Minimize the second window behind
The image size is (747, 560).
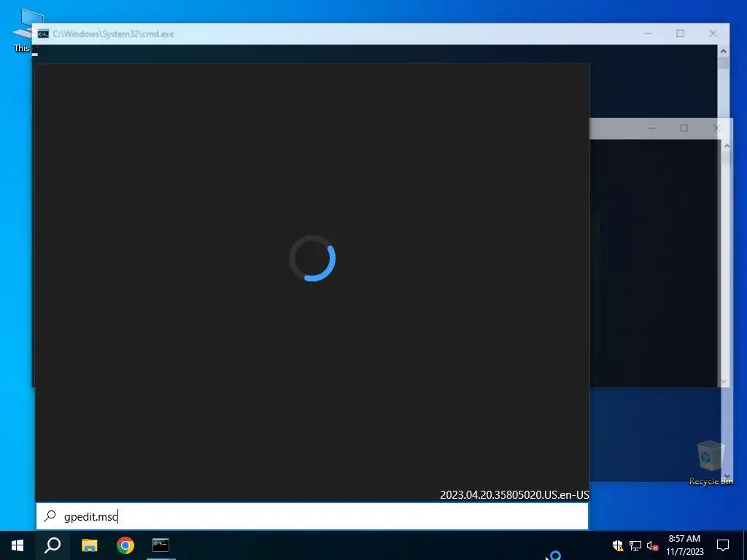coord(651,128)
